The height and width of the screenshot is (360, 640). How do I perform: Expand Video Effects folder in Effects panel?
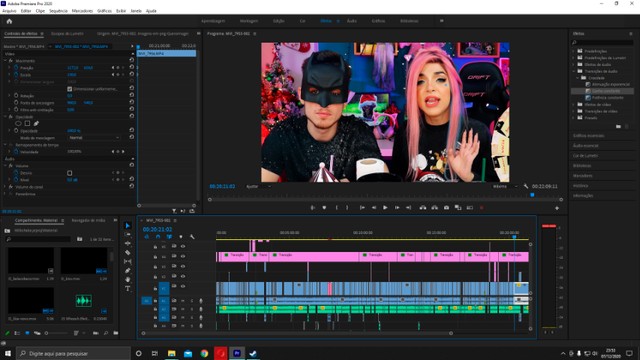point(574,104)
